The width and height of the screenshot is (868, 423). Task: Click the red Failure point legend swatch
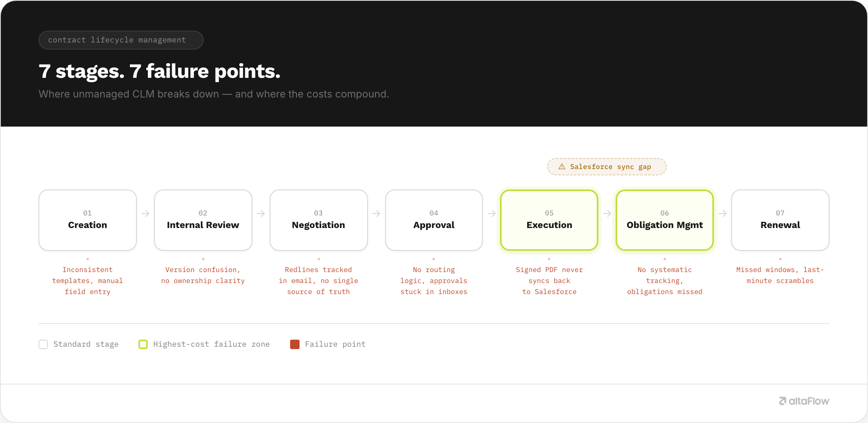pos(295,344)
